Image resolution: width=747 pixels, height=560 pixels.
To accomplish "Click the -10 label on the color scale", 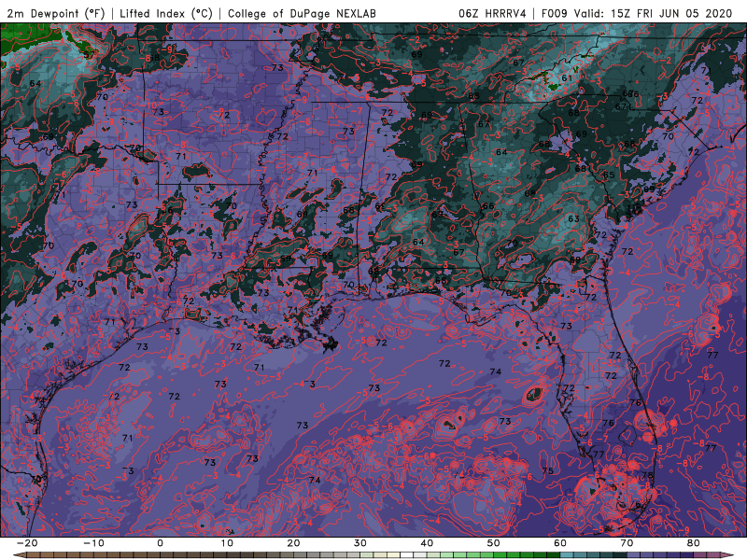I will [x=93, y=543].
